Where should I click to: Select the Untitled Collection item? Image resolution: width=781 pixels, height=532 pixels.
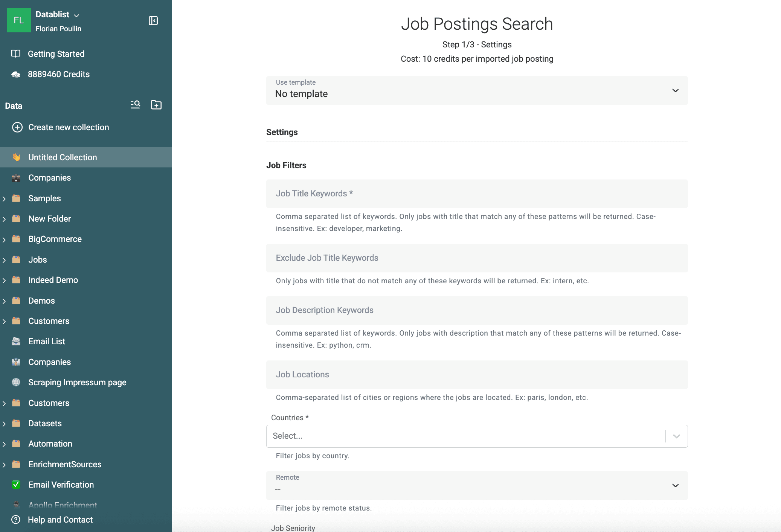[63, 157]
